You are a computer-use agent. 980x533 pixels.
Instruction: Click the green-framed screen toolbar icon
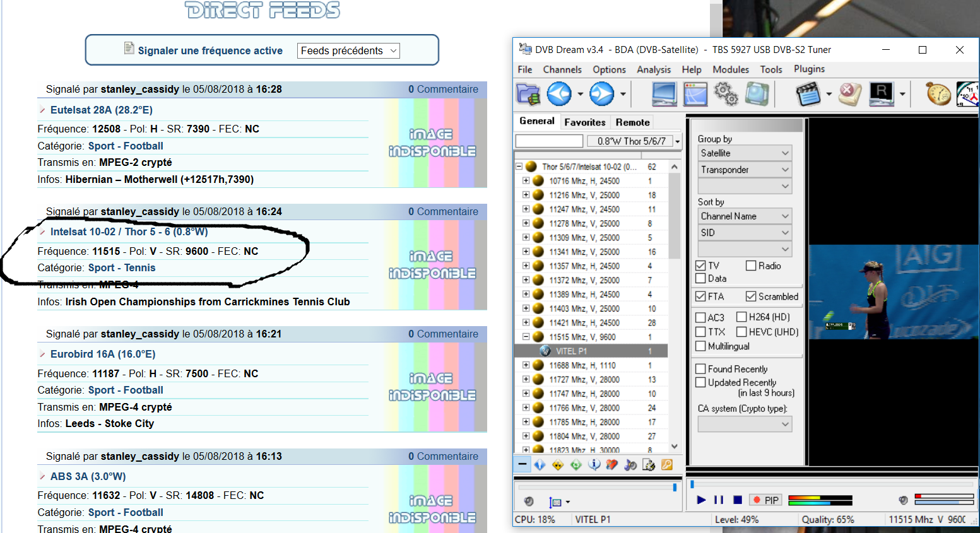coord(757,94)
